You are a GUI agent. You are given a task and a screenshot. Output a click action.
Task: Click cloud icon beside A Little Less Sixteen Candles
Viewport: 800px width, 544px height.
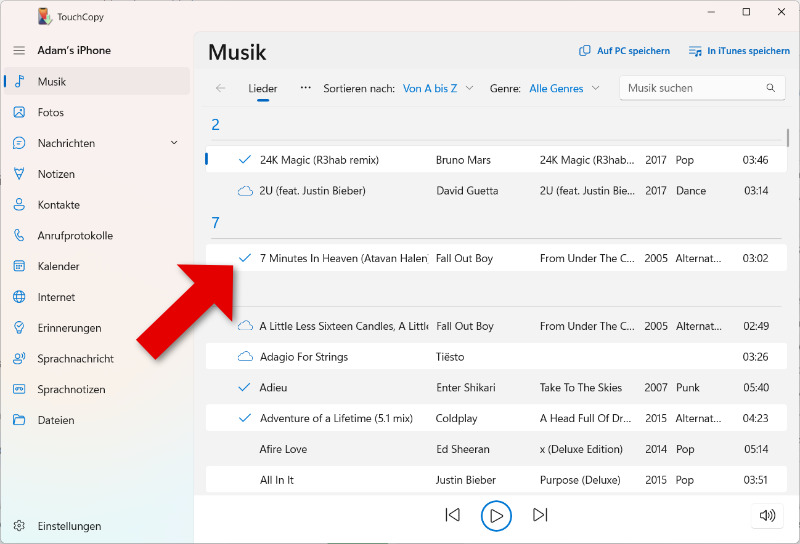(x=245, y=326)
